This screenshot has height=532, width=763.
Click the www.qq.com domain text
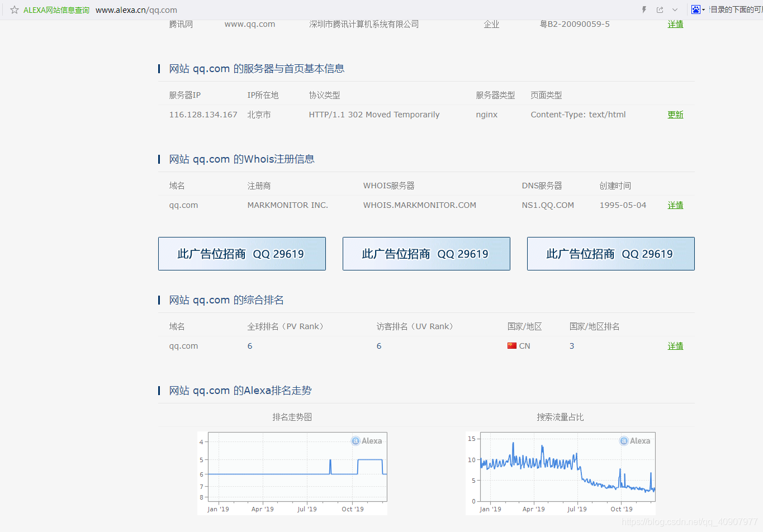point(250,24)
